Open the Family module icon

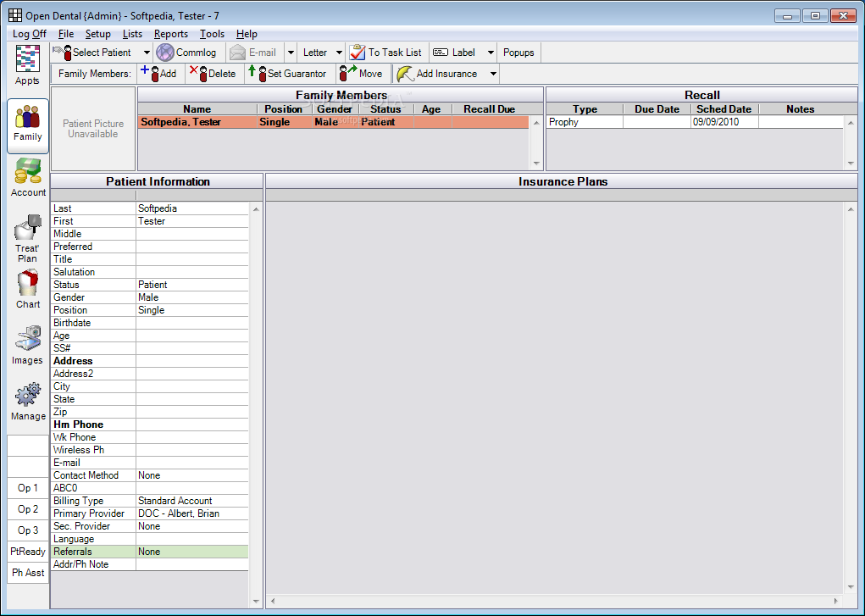28,117
